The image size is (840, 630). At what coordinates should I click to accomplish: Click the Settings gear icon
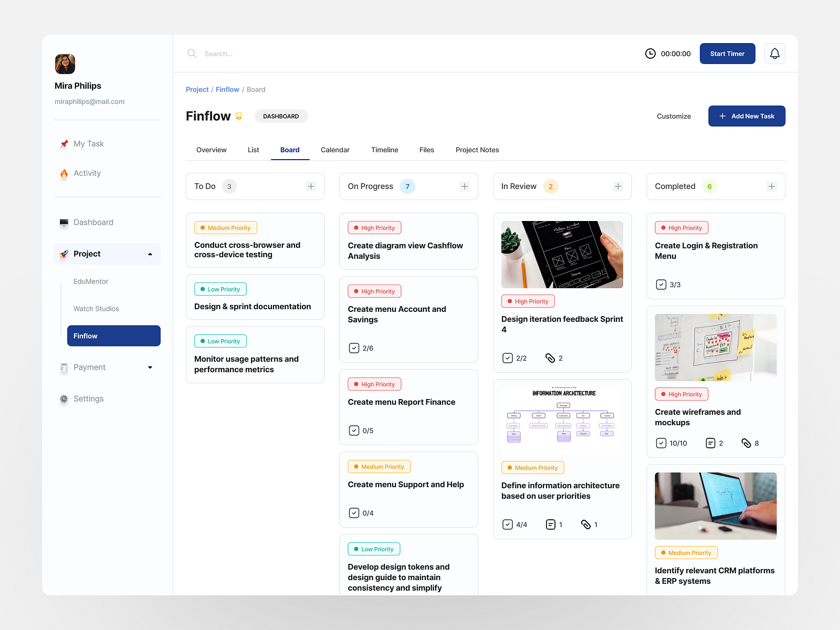(64, 398)
